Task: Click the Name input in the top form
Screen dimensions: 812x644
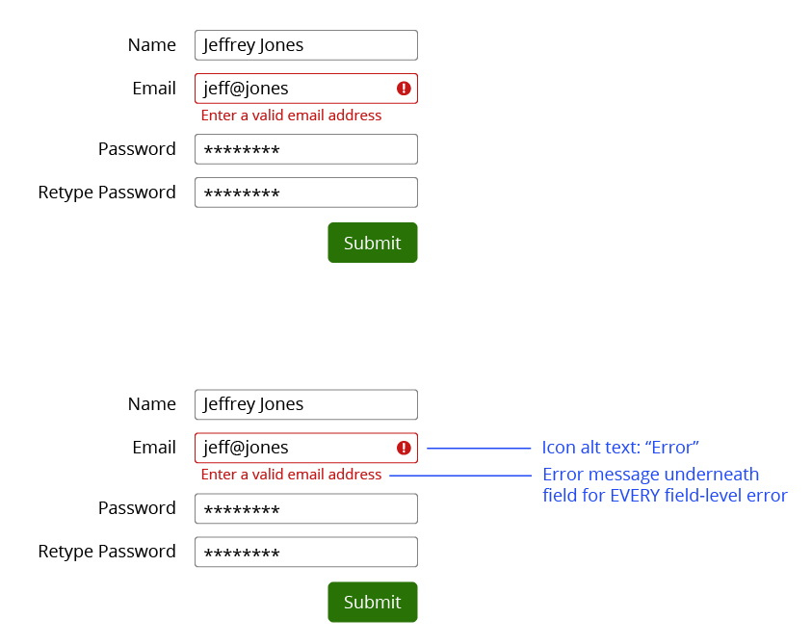Action: point(306,45)
